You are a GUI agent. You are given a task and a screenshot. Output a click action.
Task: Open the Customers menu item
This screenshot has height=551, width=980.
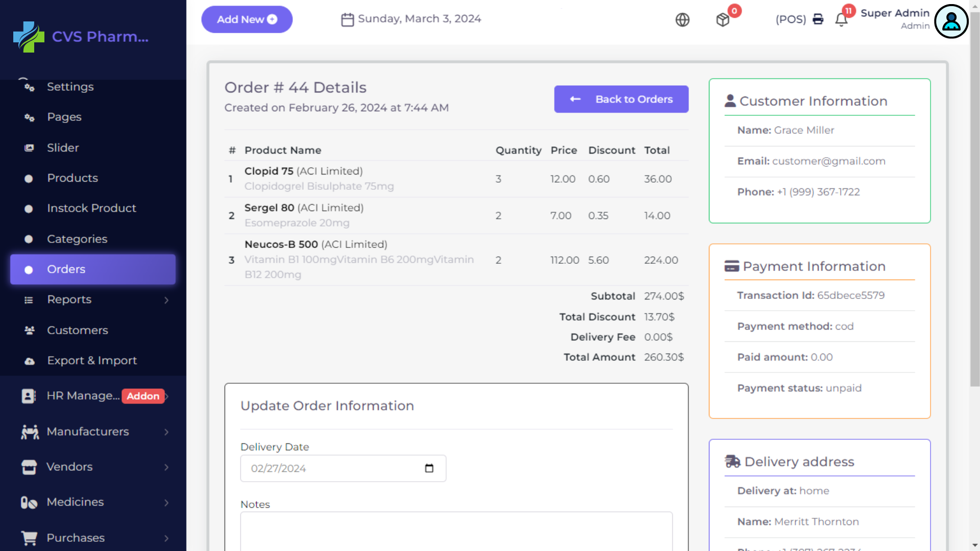pyautogui.click(x=77, y=331)
